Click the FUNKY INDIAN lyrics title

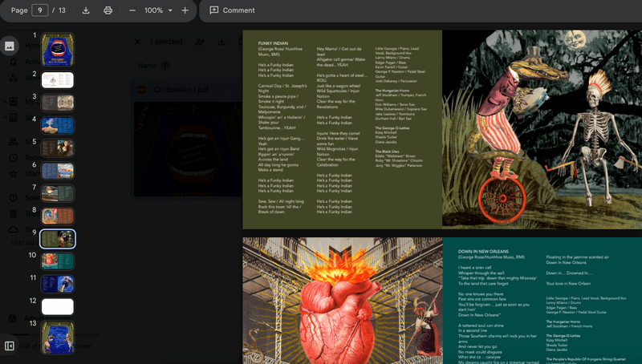point(273,43)
